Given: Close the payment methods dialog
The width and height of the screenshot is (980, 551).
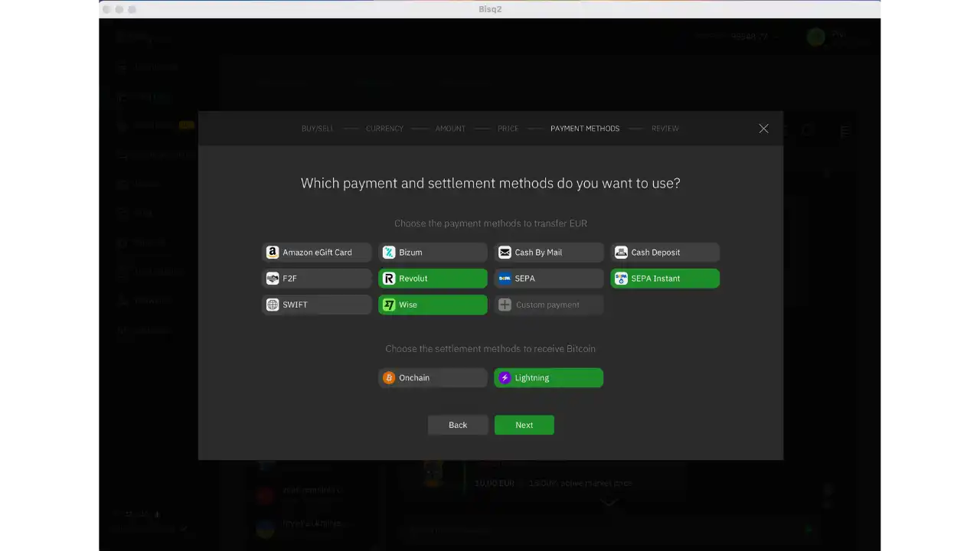Looking at the screenshot, I should click(x=763, y=129).
